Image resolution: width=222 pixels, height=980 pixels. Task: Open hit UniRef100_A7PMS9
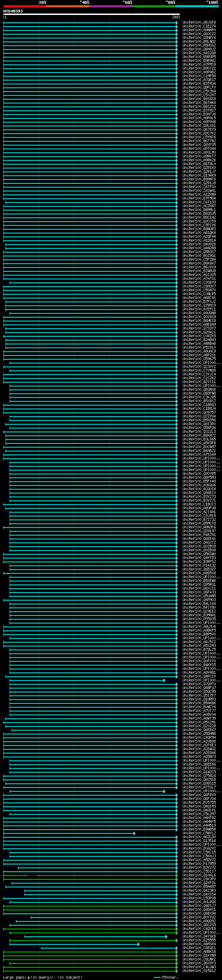tap(199, 64)
